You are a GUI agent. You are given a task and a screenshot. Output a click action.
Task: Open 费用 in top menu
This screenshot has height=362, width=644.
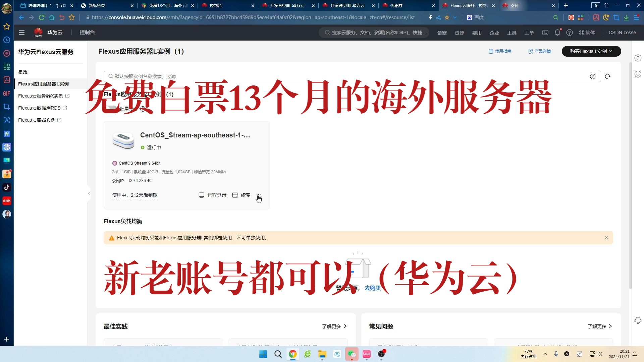pyautogui.click(x=477, y=33)
